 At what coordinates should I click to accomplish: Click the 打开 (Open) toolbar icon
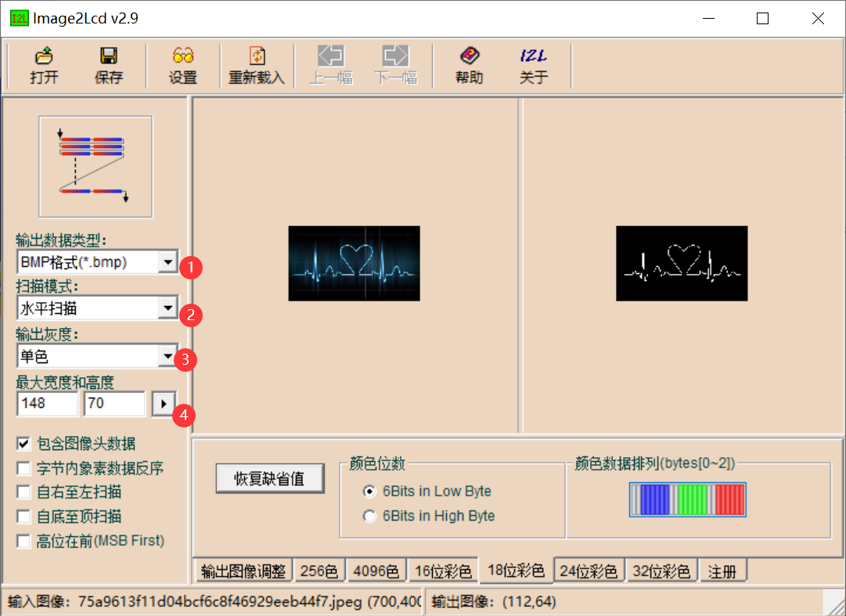[45, 56]
